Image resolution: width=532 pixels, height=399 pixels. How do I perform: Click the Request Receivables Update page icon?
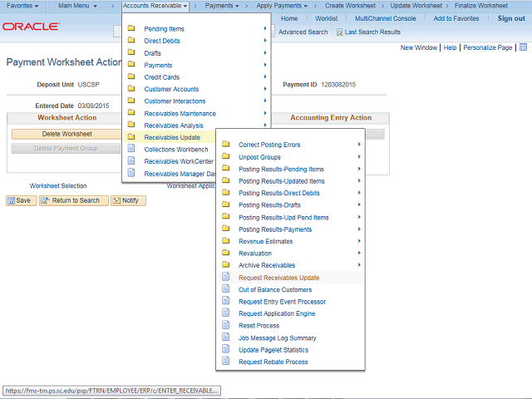pyautogui.click(x=225, y=278)
